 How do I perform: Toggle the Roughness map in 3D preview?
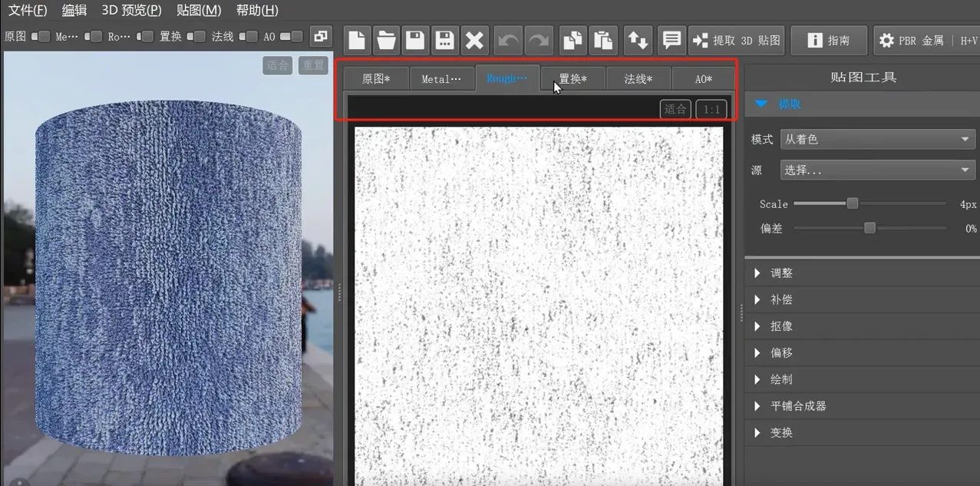144,36
